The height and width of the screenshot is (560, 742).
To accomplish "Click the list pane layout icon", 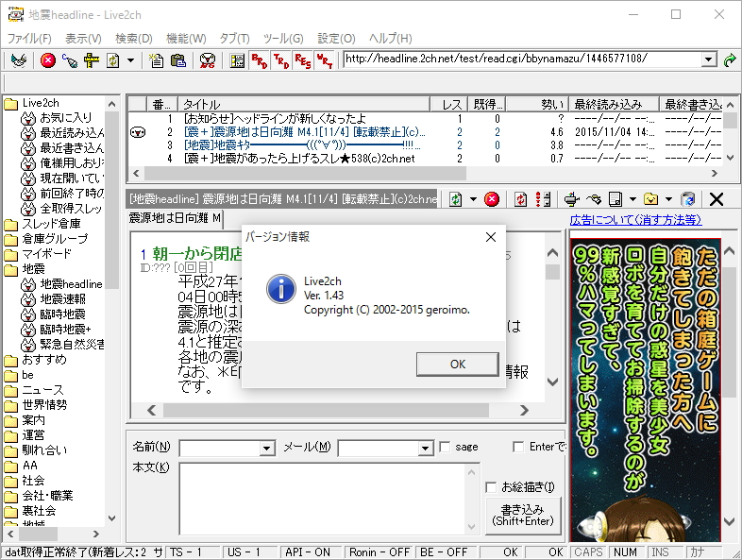I will point(237,60).
